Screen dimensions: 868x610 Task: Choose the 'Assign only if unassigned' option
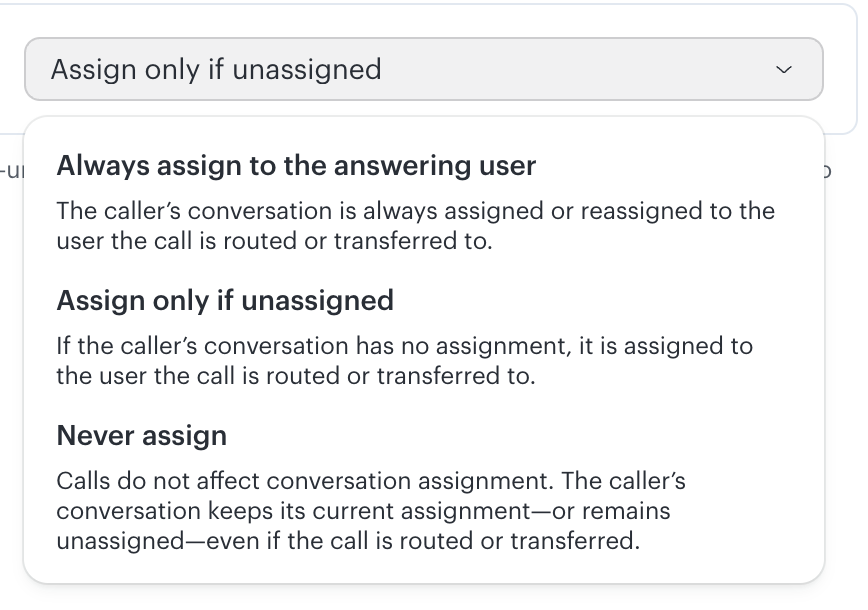pyautogui.click(x=225, y=301)
